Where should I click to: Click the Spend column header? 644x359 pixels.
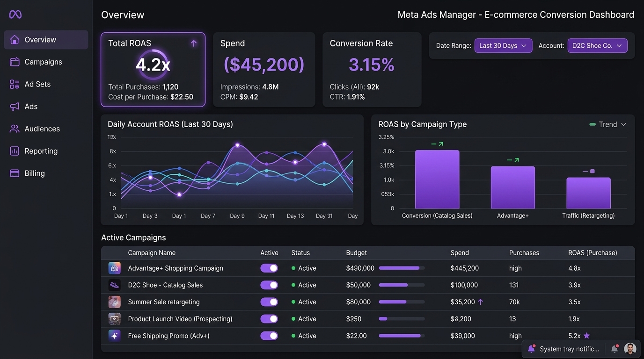460,253
